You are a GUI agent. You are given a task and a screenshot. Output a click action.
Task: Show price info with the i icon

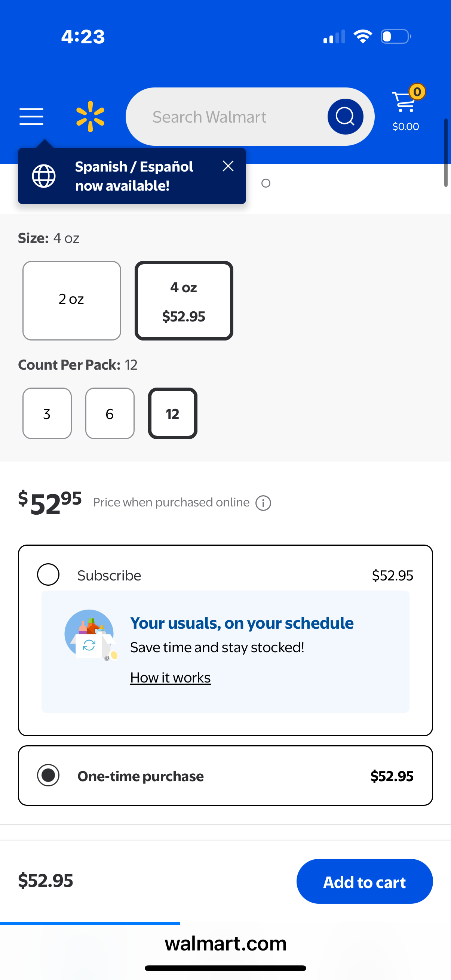tap(263, 503)
